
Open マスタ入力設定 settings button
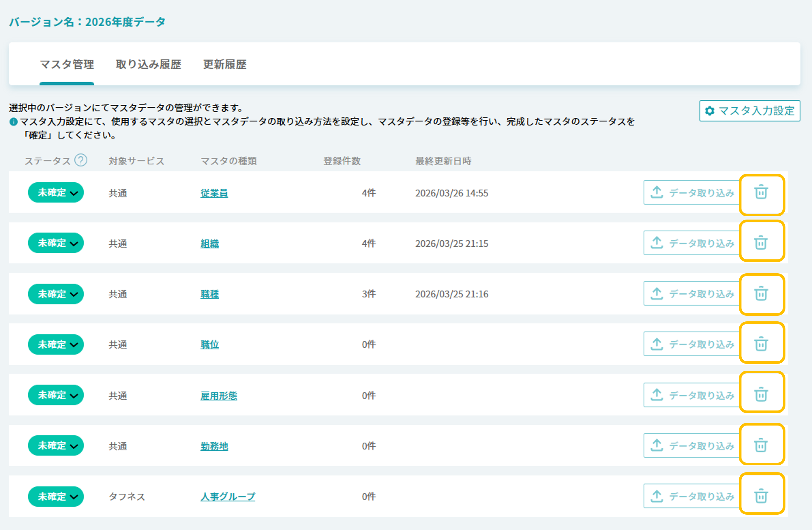pyautogui.click(x=749, y=111)
